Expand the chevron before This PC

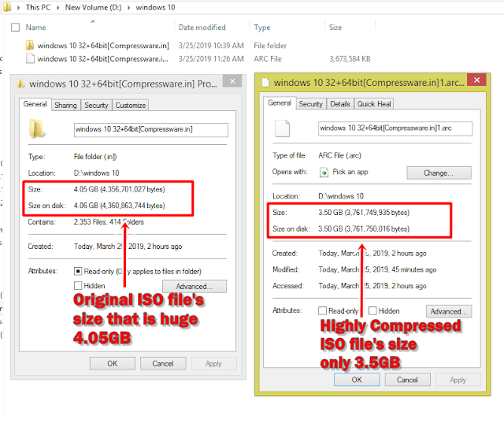(19, 7)
